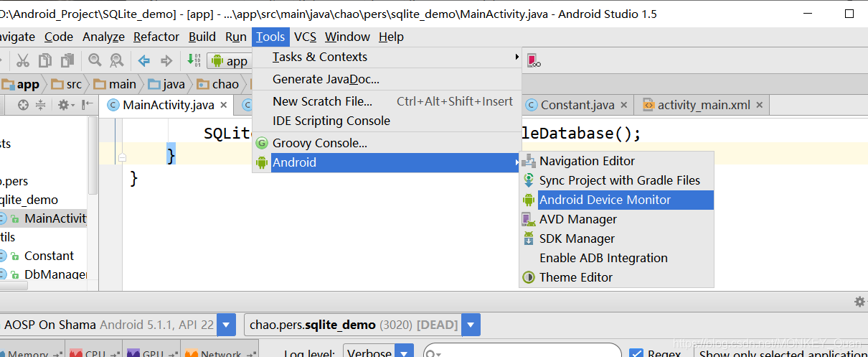Open IDE Scripting Console
The height and width of the screenshot is (357, 868).
(387, 121)
